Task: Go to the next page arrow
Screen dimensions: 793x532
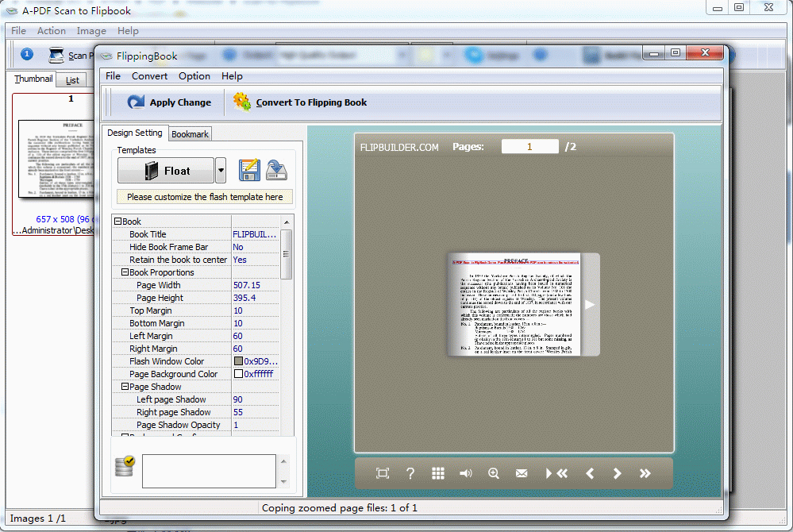Action: (x=618, y=473)
